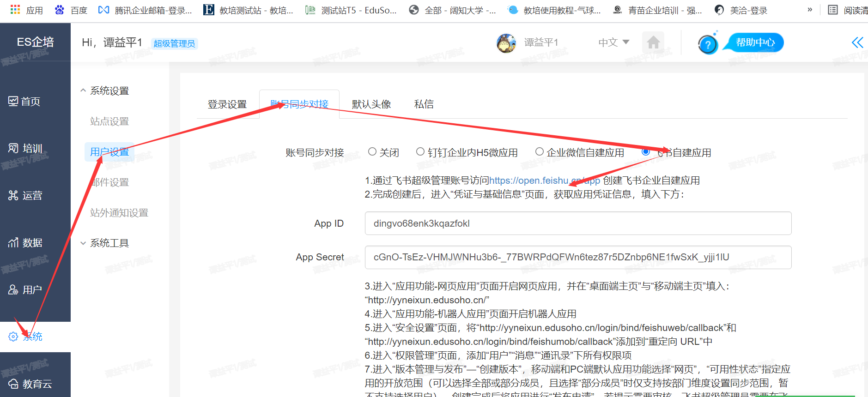Click the App Secret input field
The width and height of the screenshot is (868, 397).
[x=577, y=257]
